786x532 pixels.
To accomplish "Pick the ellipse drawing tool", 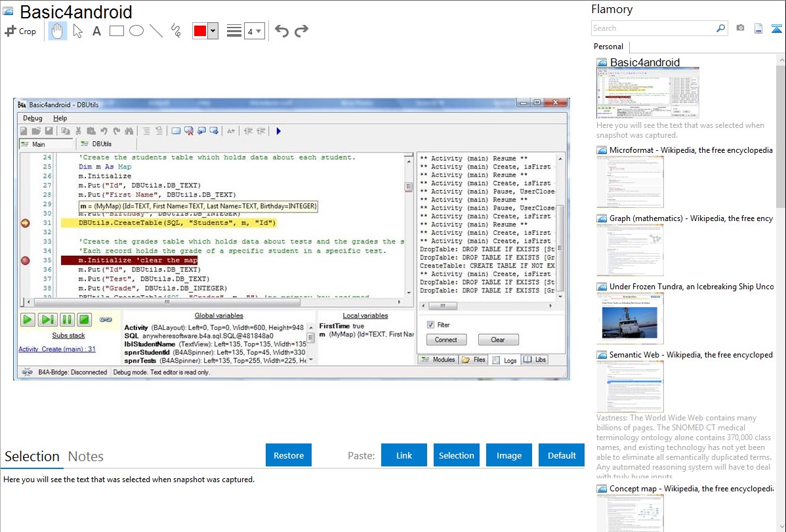I will [136, 31].
